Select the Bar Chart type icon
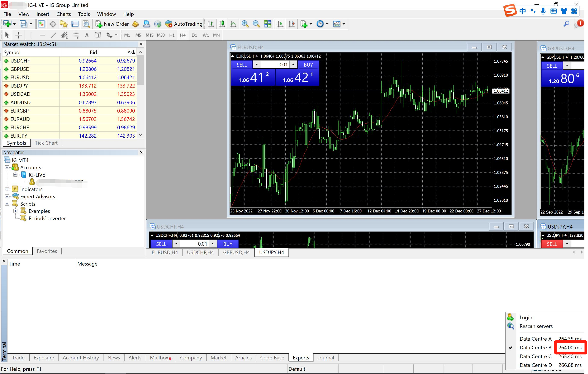 [x=211, y=24]
